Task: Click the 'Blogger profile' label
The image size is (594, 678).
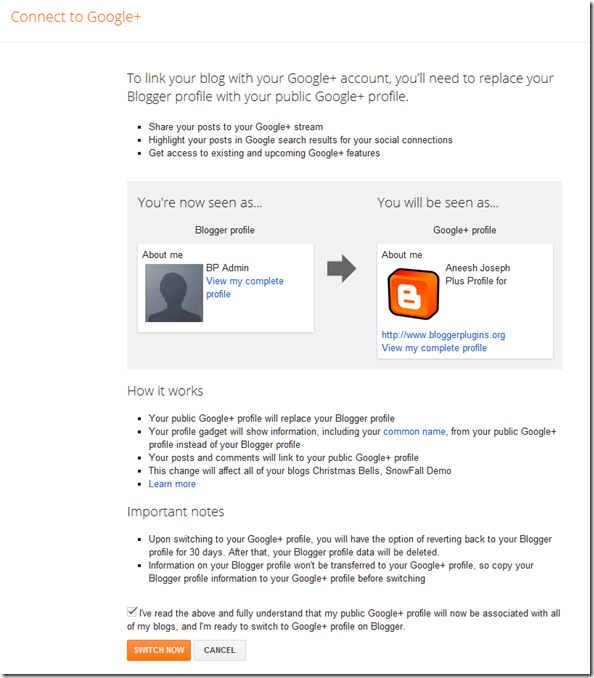Action: (x=225, y=230)
